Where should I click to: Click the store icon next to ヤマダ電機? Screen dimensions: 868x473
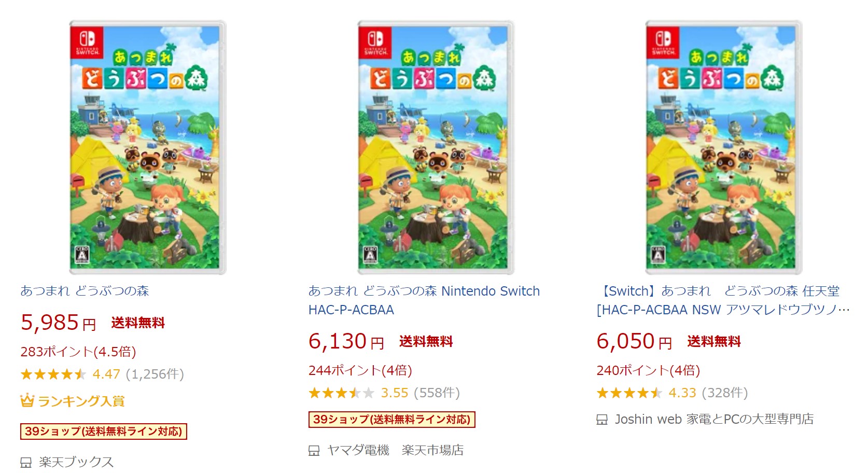pyautogui.click(x=314, y=451)
